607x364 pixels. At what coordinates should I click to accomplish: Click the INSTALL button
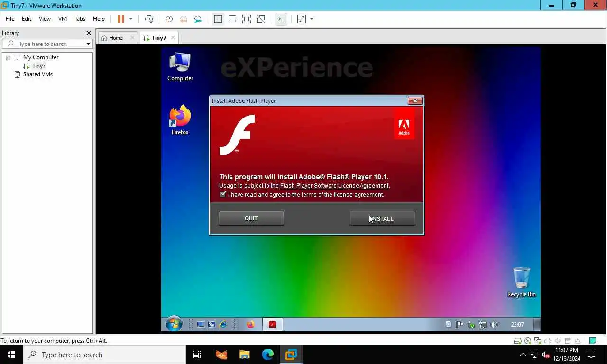pyautogui.click(x=383, y=218)
